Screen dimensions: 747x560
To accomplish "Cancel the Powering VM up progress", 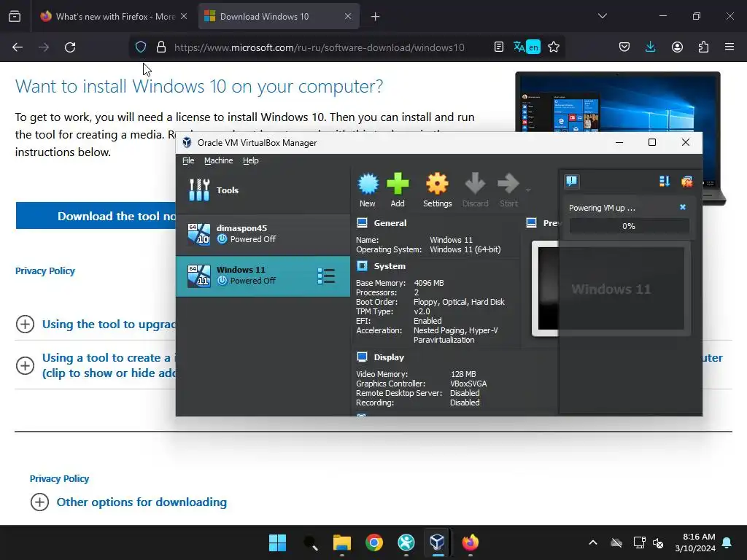I will [x=683, y=207].
